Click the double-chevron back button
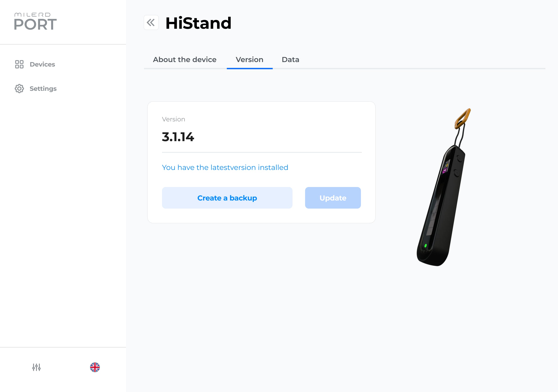The image size is (558, 392). tap(151, 22)
